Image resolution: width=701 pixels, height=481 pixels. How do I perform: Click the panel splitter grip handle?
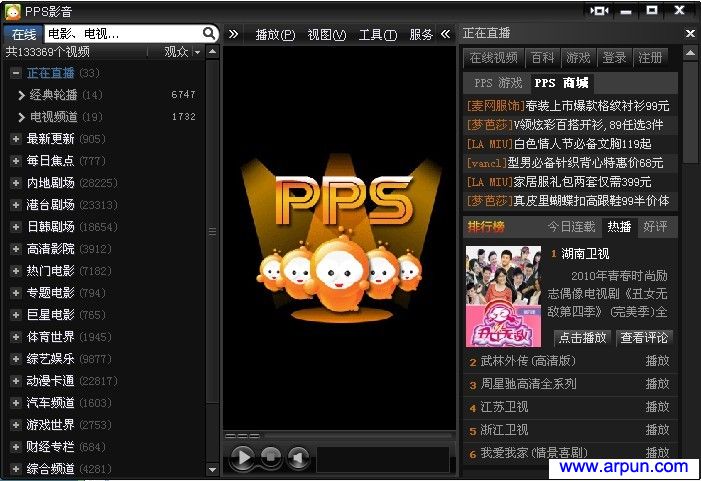[x=212, y=232]
